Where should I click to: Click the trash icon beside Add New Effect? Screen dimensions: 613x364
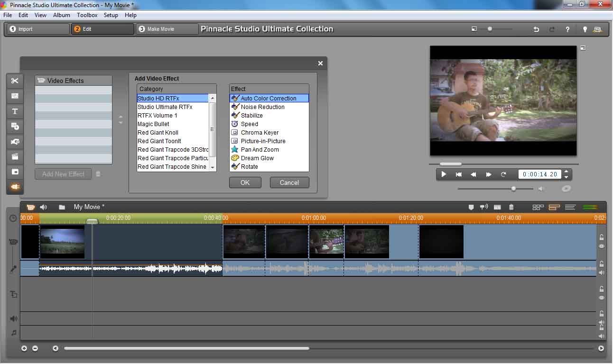pyautogui.click(x=98, y=174)
